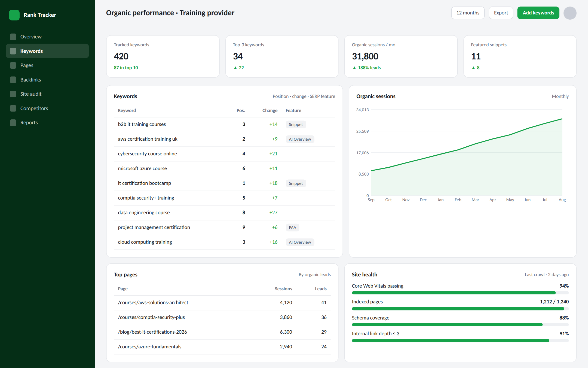Click the Competitors sidebar icon

coord(13,108)
